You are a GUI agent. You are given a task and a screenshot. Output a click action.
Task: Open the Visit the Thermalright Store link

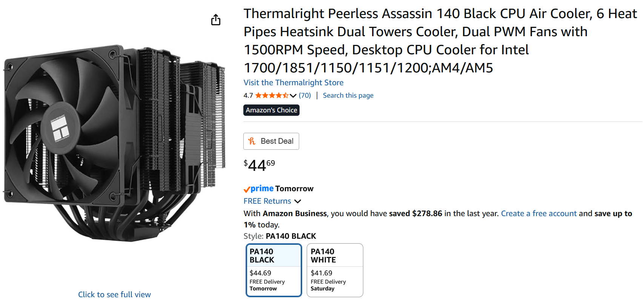tap(293, 83)
